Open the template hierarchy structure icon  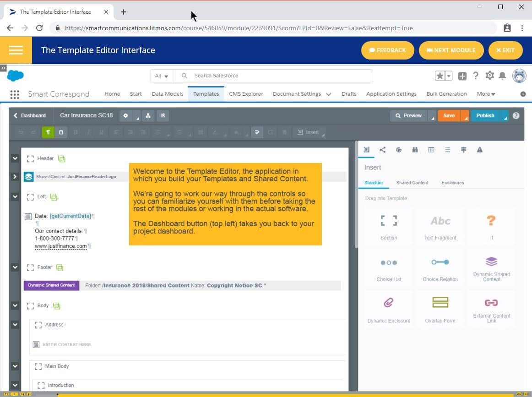(148, 116)
